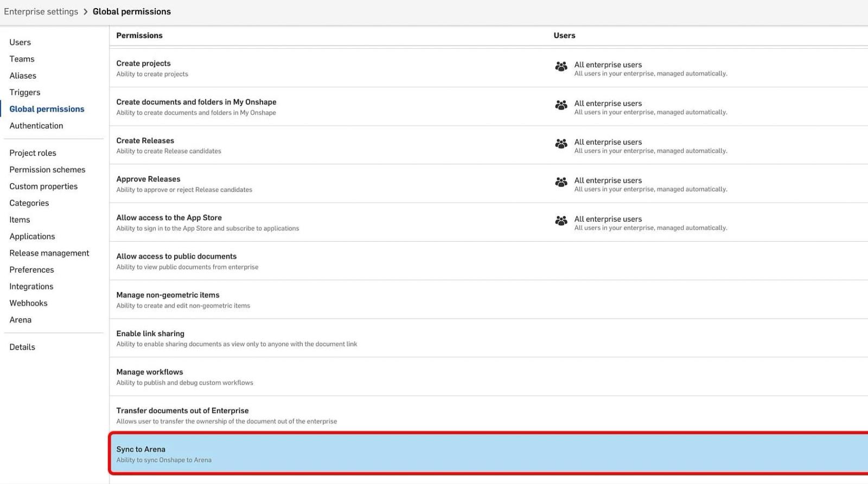Go to Teams in the sidebar
The height and width of the screenshot is (484, 868).
click(22, 59)
